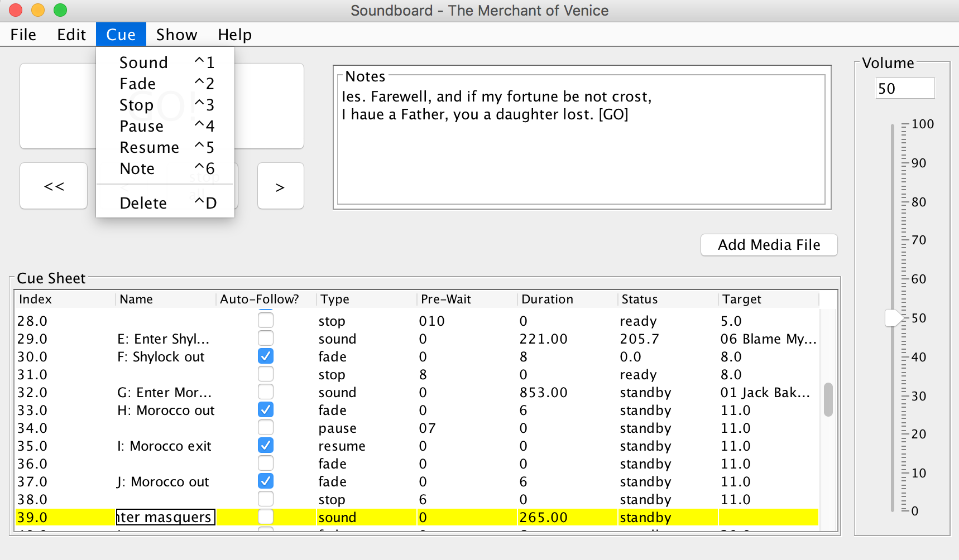
Task: Open the Show menu
Action: [176, 35]
